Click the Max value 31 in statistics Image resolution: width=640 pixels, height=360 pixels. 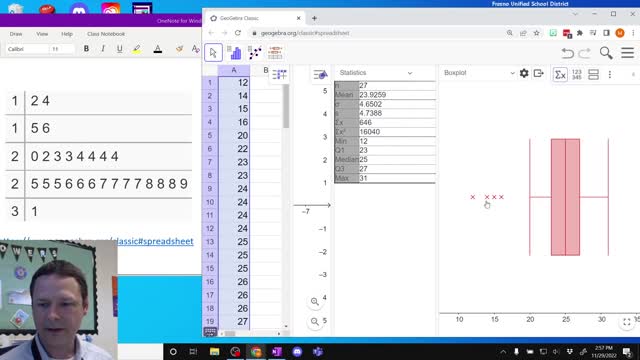click(363, 178)
